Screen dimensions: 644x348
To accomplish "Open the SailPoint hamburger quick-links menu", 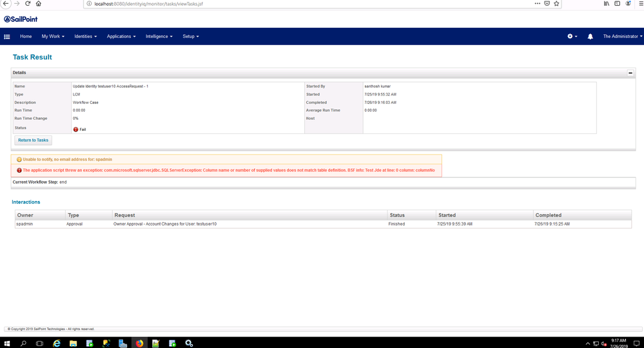I will pos(7,37).
